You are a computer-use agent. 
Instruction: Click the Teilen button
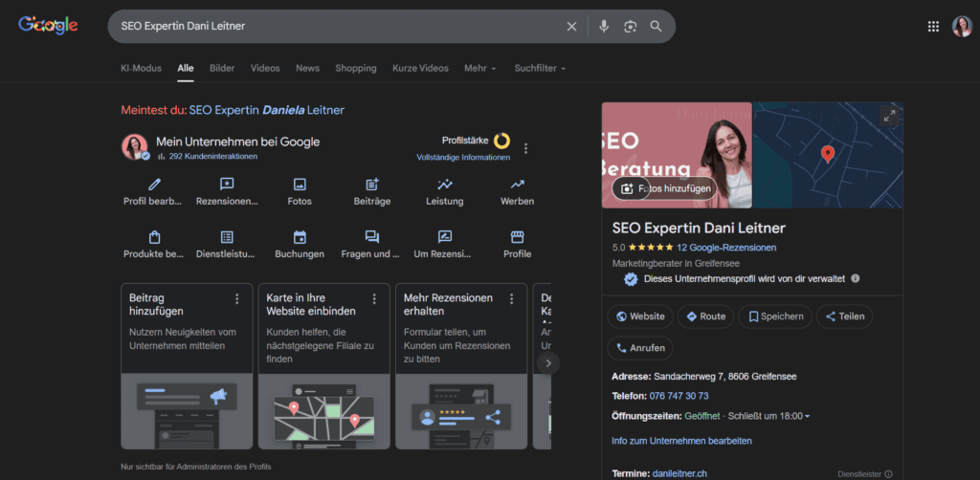pyautogui.click(x=844, y=316)
